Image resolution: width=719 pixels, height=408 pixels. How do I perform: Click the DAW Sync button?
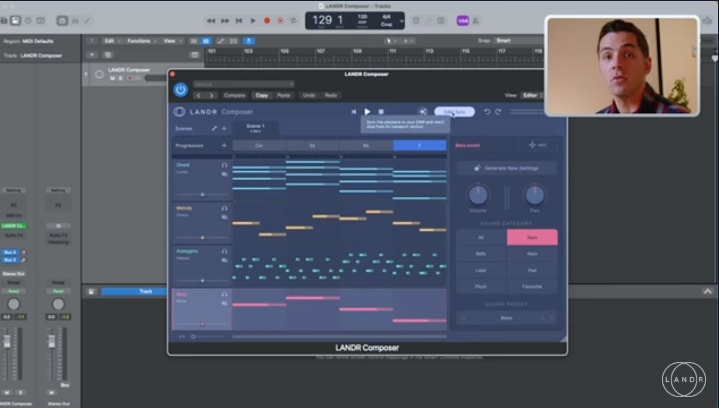454,112
